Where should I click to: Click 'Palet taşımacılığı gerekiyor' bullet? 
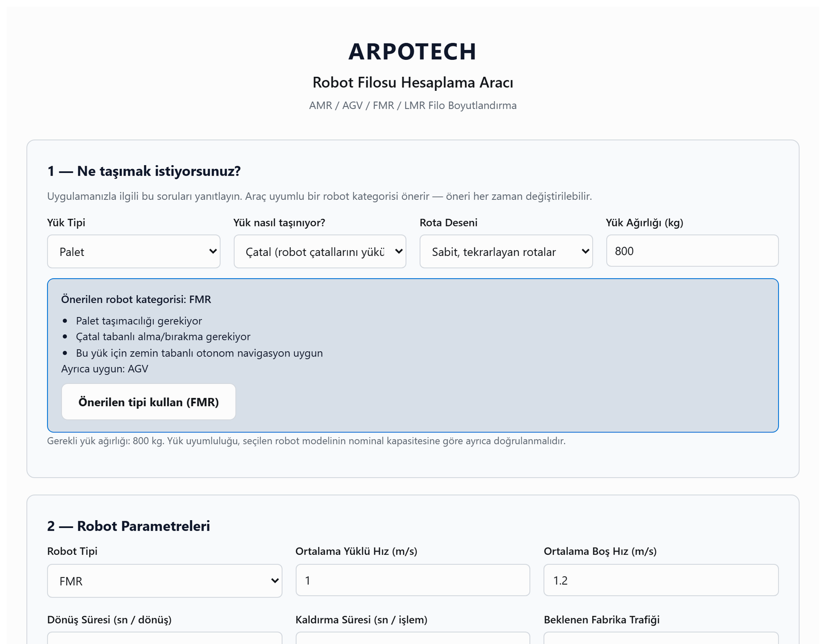[x=139, y=321]
